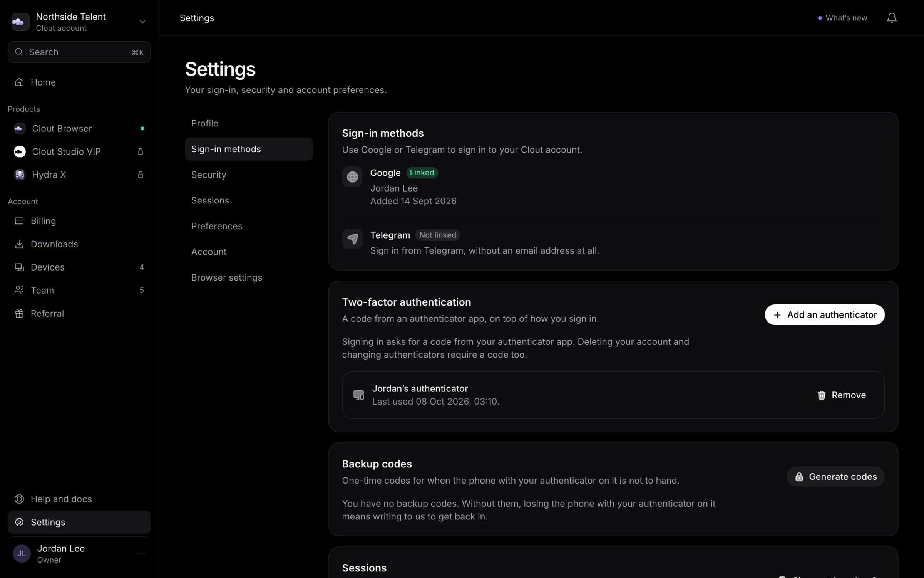The height and width of the screenshot is (578, 924).
Task: Click the magnifier icon in Search
Action: click(x=19, y=52)
